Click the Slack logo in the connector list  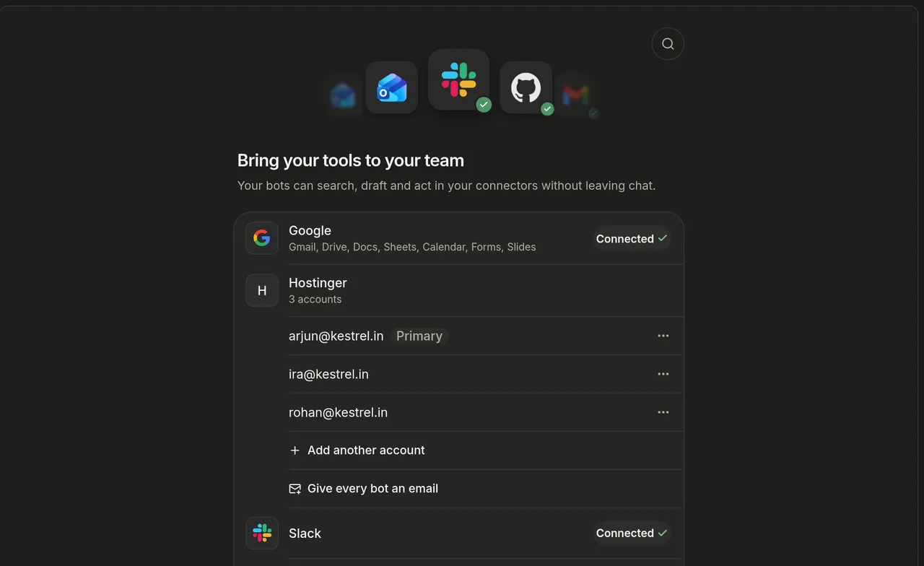262,533
